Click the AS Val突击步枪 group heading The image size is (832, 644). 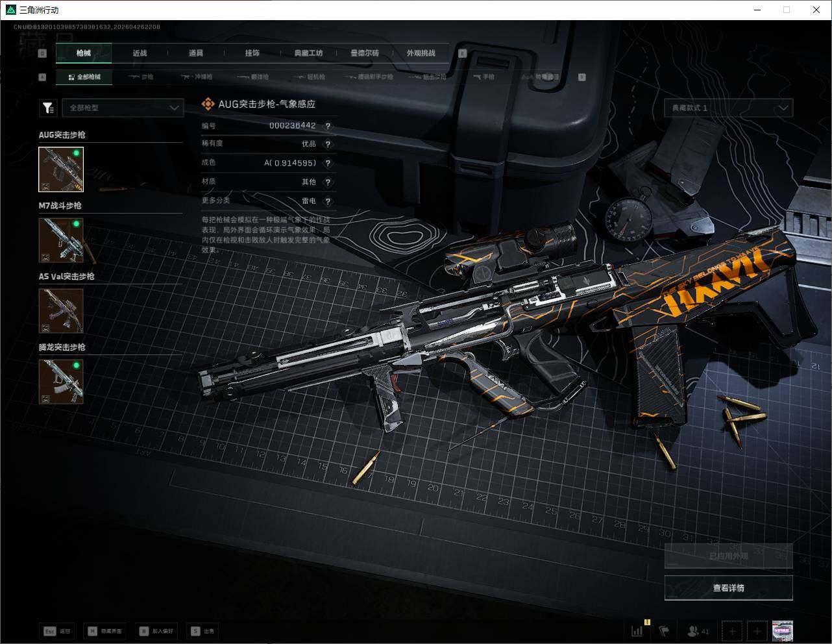[67, 277]
